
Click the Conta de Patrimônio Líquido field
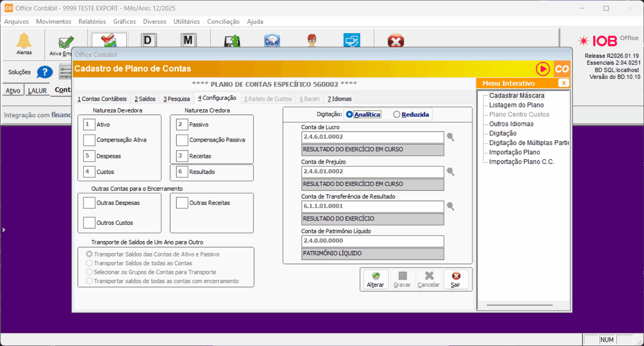click(x=372, y=241)
